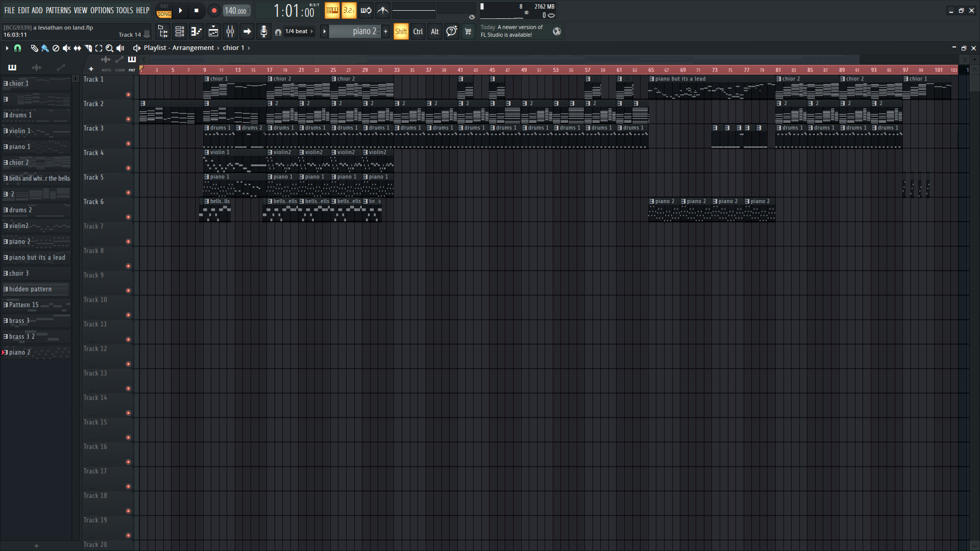
Task: Click bar 49 on the timeline ruler
Action: 524,70
